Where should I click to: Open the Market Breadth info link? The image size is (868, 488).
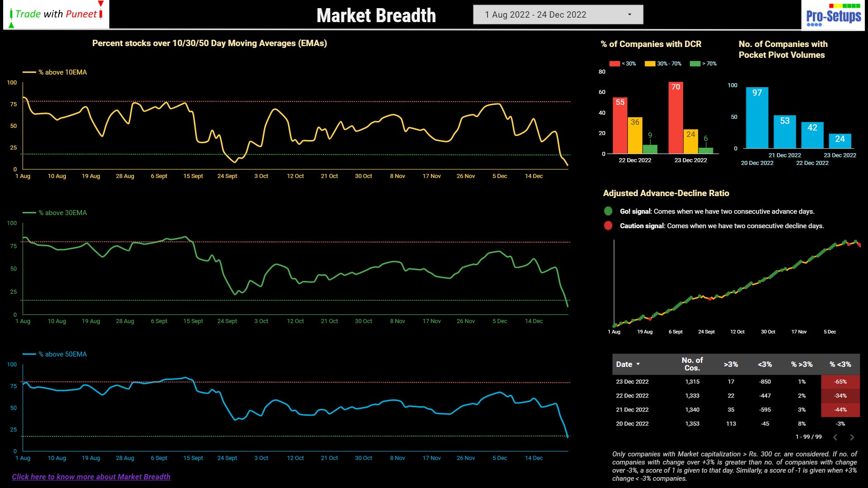[x=91, y=477]
